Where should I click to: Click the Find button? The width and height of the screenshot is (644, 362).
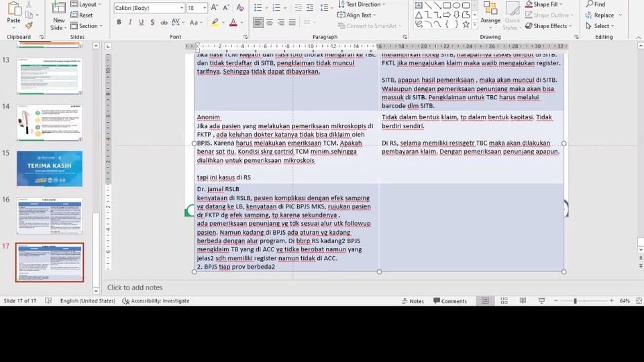pos(596,4)
